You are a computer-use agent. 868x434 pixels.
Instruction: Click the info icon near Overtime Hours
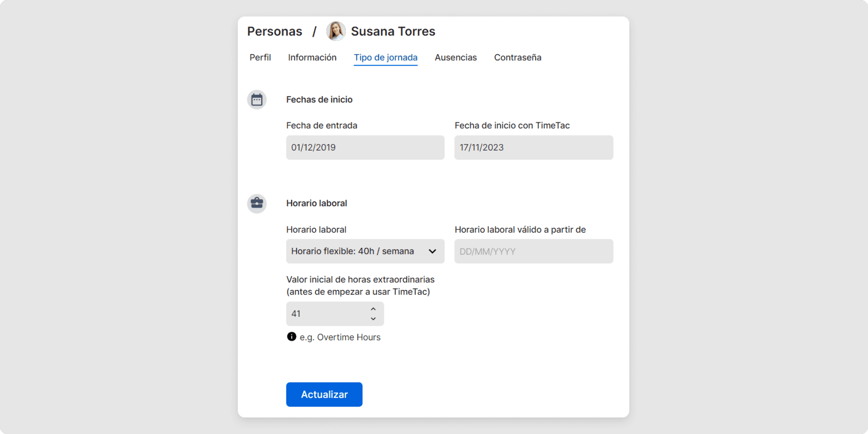291,337
